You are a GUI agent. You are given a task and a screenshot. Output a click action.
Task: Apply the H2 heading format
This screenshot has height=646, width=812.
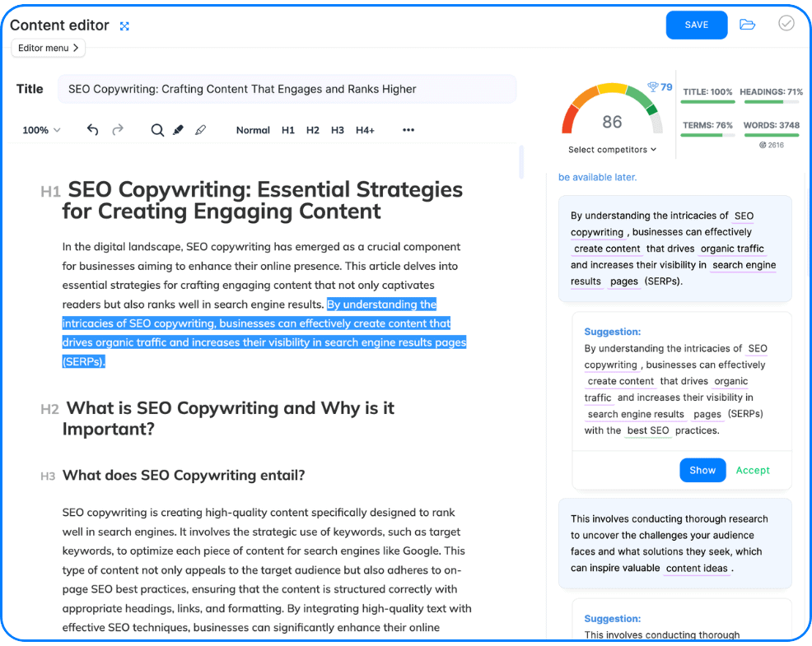point(312,129)
